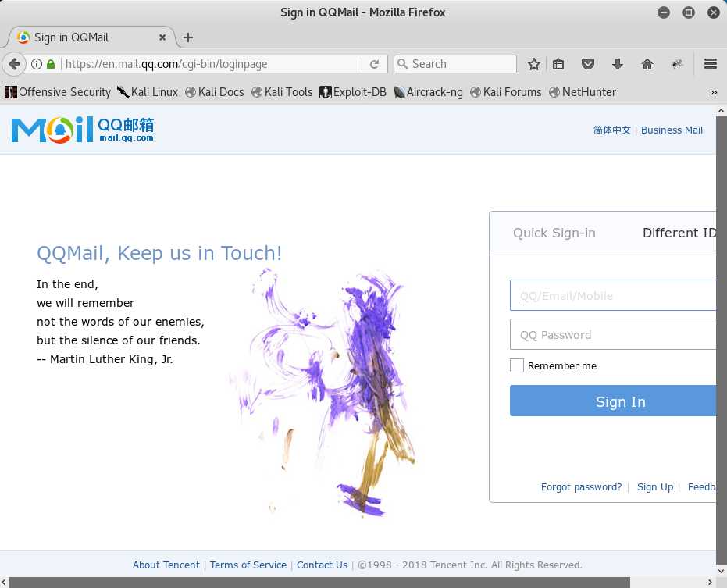727x588 pixels.
Task: Click the scroll right arrow at bottom
Action: 710,583
